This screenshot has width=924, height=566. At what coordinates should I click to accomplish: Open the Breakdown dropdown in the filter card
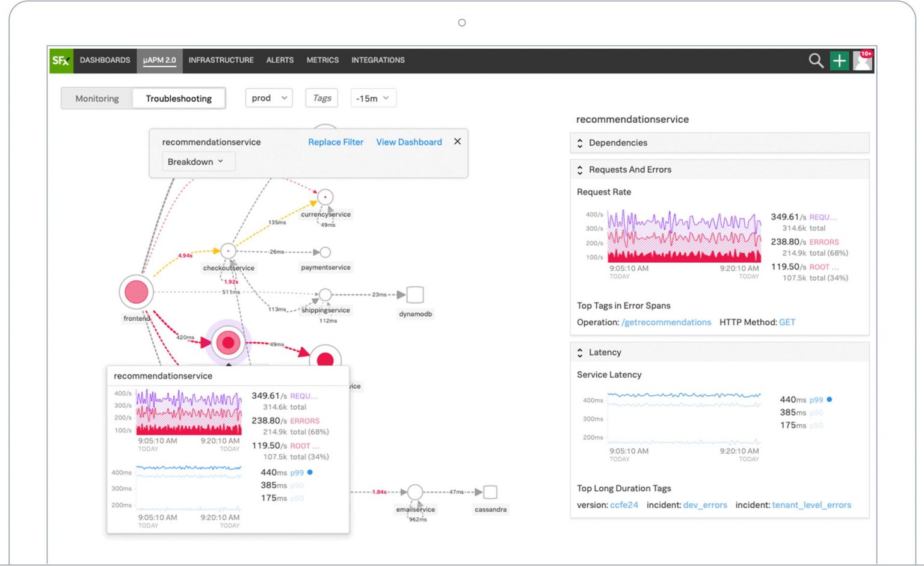[198, 161]
